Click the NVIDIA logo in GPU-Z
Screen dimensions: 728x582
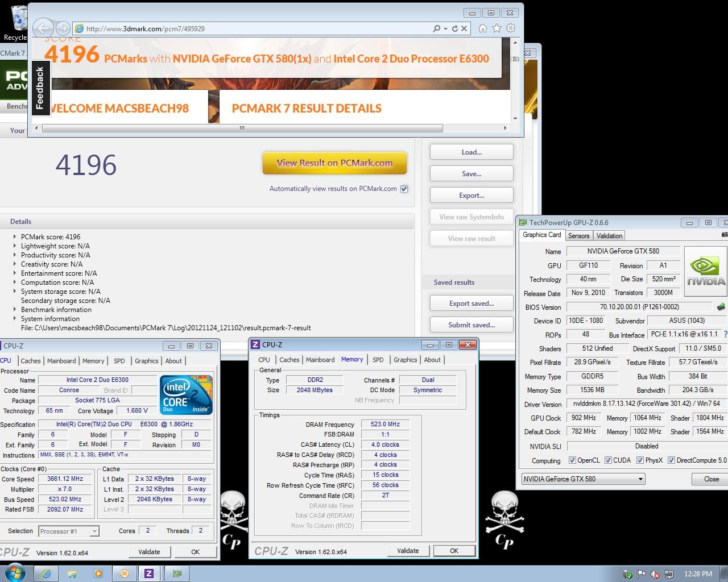coord(705,271)
